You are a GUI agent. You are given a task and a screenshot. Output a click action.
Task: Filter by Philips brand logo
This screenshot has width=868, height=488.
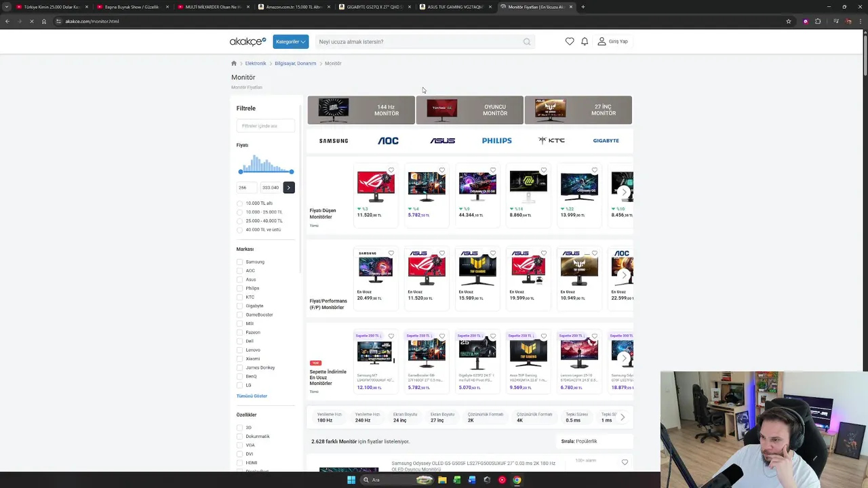[x=497, y=141]
